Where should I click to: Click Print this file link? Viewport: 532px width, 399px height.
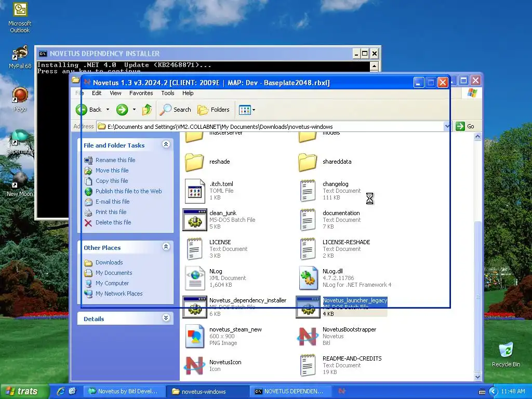pyautogui.click(x=111, y=212)
